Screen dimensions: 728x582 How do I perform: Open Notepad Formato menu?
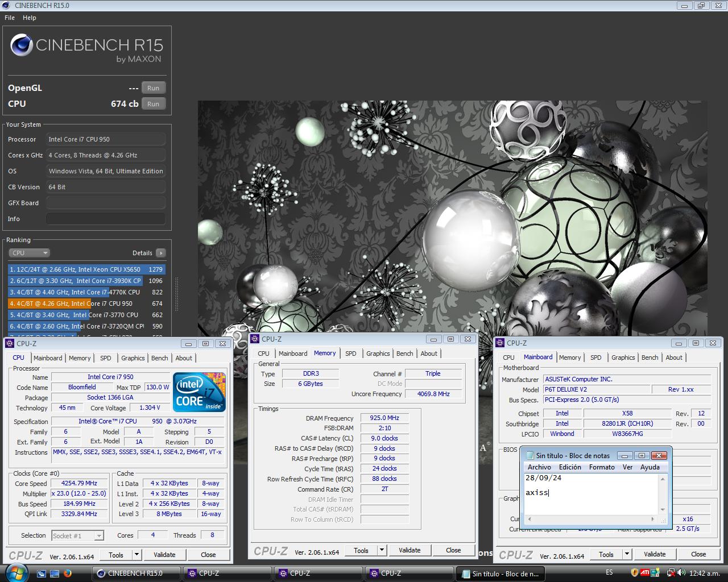pos(602,467)
